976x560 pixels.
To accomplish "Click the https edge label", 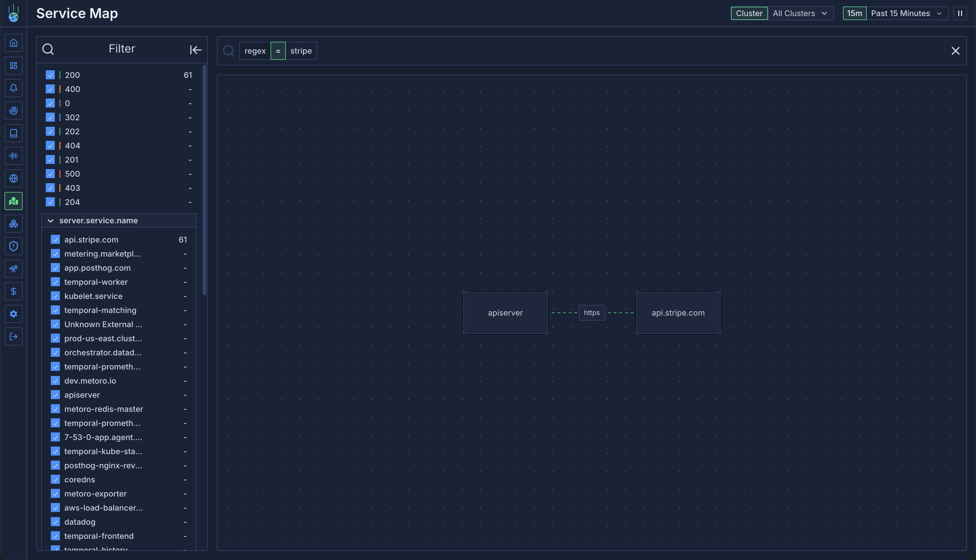I will coord(591,313).
